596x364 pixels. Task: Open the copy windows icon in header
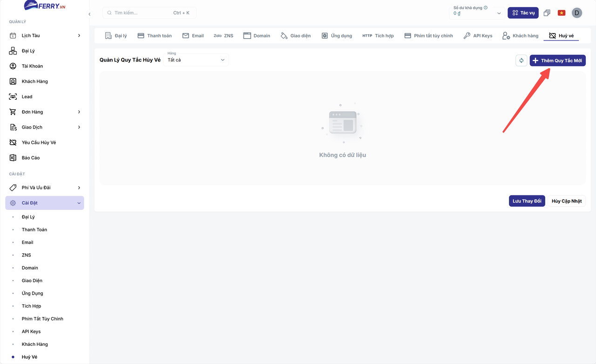click(547, 13)
